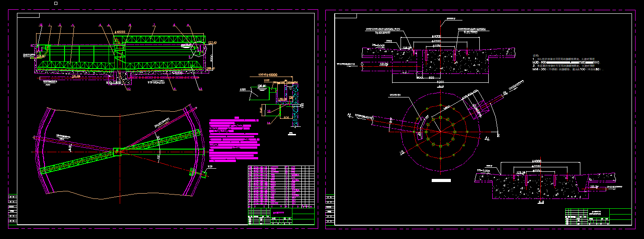Click the B-B section label on the right sheet

[x=541, y=203]
